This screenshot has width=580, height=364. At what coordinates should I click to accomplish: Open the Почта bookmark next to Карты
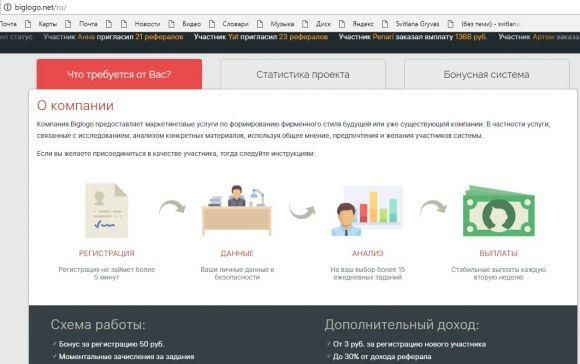point(88,24)
